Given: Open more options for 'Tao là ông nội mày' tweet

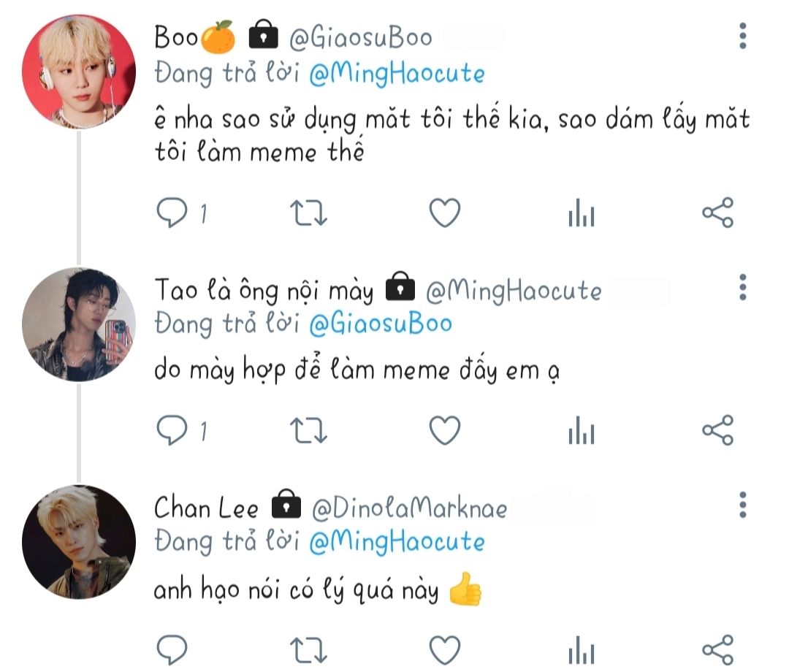Looking at the screenshot, I should tap(742, 288).
